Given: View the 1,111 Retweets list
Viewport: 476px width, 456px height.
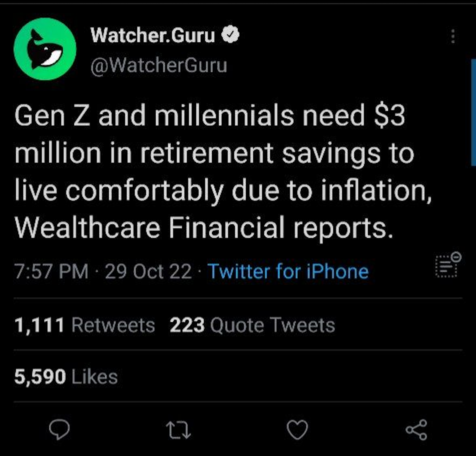Looking at the screenshot, I should click(x=85, y=325).
